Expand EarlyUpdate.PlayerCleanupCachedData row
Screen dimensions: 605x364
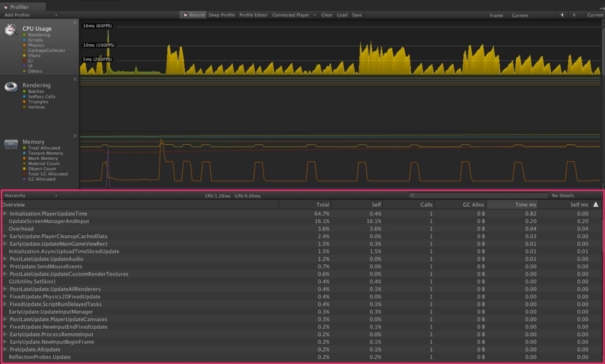5,236
